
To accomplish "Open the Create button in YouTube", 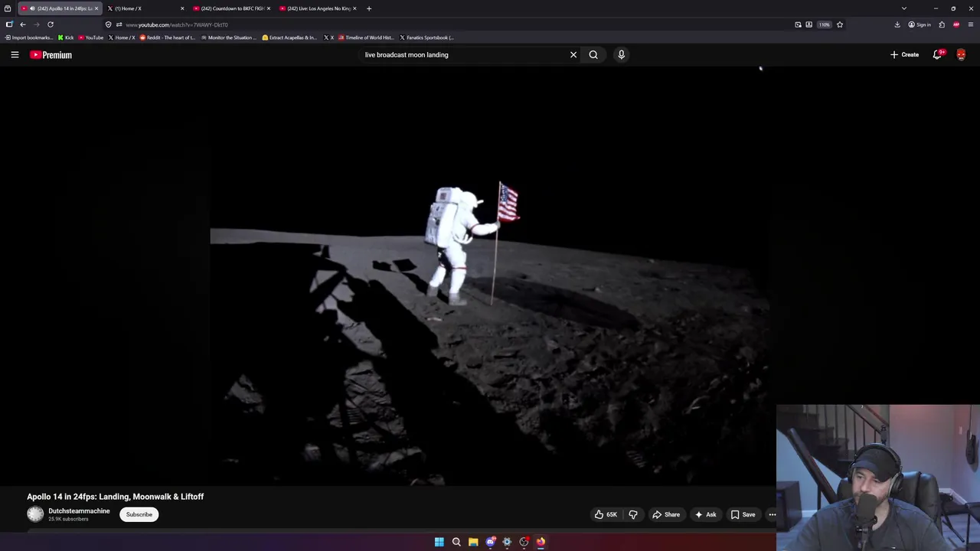I will (x=904, y=54).
